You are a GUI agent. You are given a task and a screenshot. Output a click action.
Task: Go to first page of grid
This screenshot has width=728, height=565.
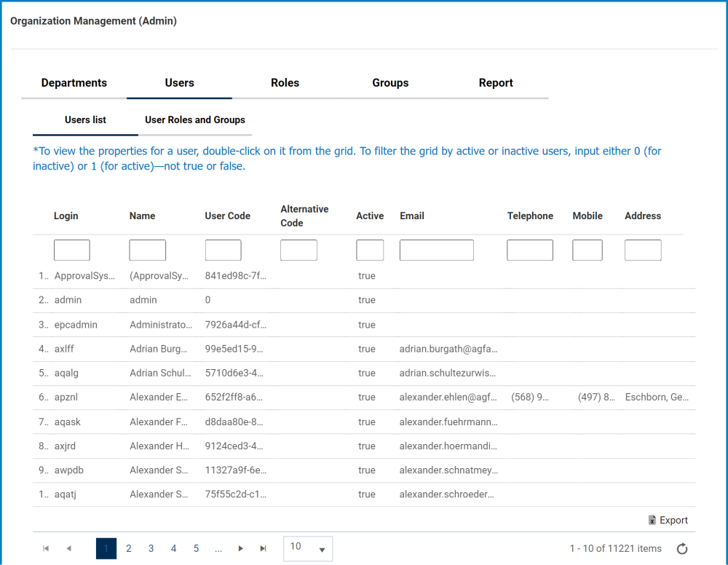[x=46, y=548]
